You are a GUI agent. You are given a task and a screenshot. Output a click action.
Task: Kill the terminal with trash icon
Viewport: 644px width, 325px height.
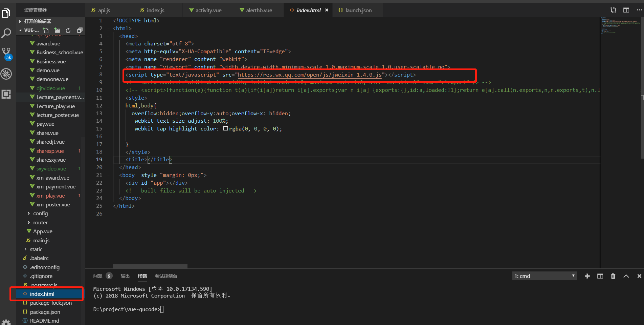point(613,276)
